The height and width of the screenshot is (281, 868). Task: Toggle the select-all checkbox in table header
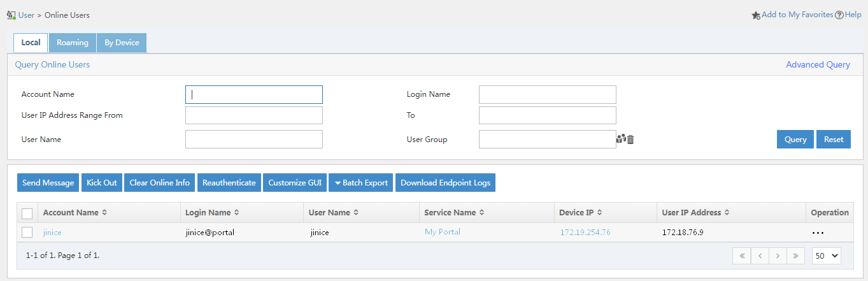(x=27, y=213)
